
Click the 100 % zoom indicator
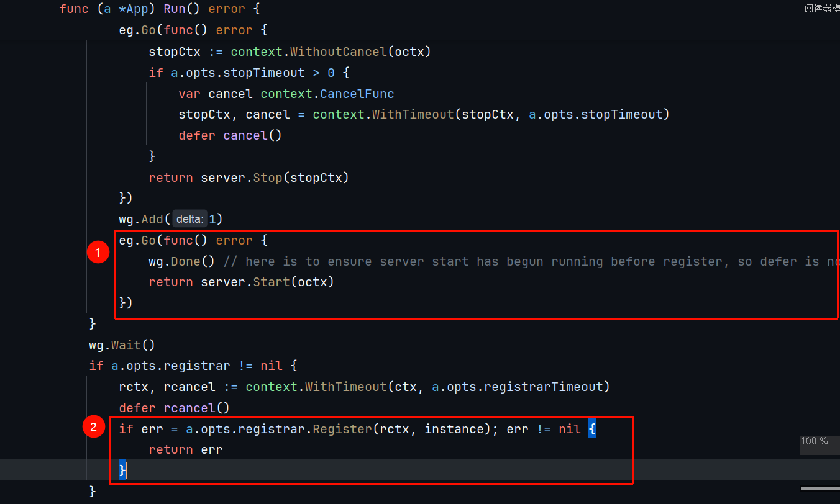click(814, 441)
